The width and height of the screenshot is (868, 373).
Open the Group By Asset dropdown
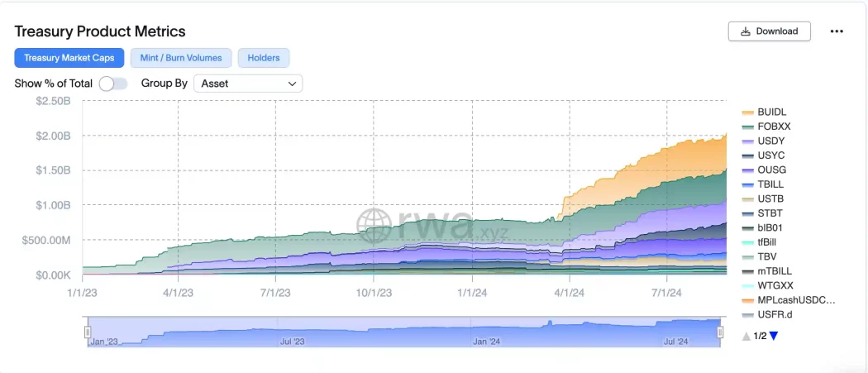pos(248,84)
